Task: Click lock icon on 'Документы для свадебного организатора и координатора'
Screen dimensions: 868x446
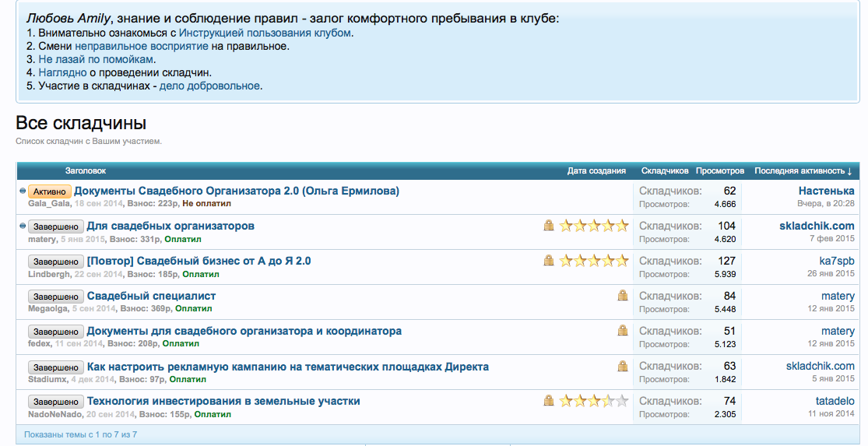Action: click(622, 331)
